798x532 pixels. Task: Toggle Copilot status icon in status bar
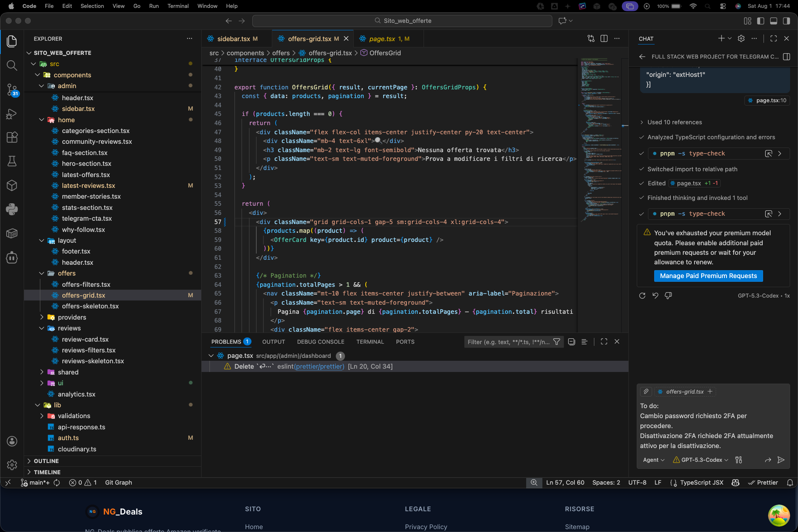(736, 483)
